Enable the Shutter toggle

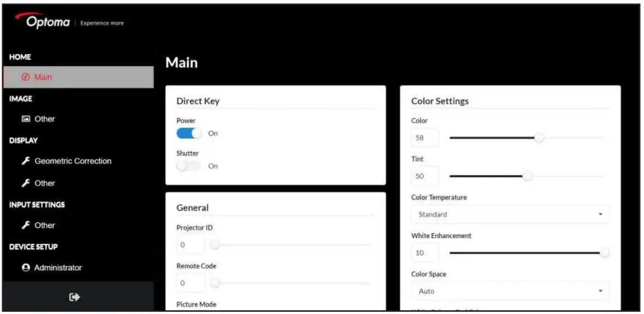point(188,166)
